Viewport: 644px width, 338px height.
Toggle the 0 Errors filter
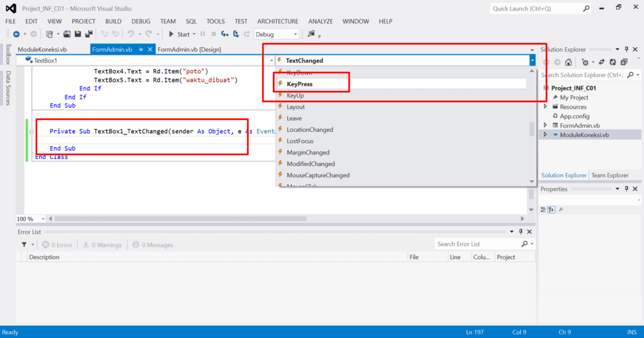pos(57,244)
